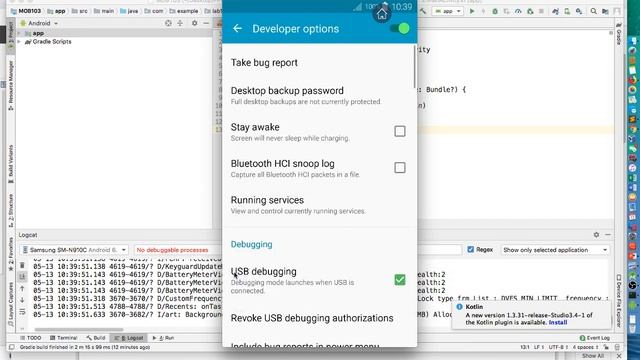The width and height of the screenshot is (640, 360).
Task: Switch to the Run tool tab
Action: [x=163, y=338]
